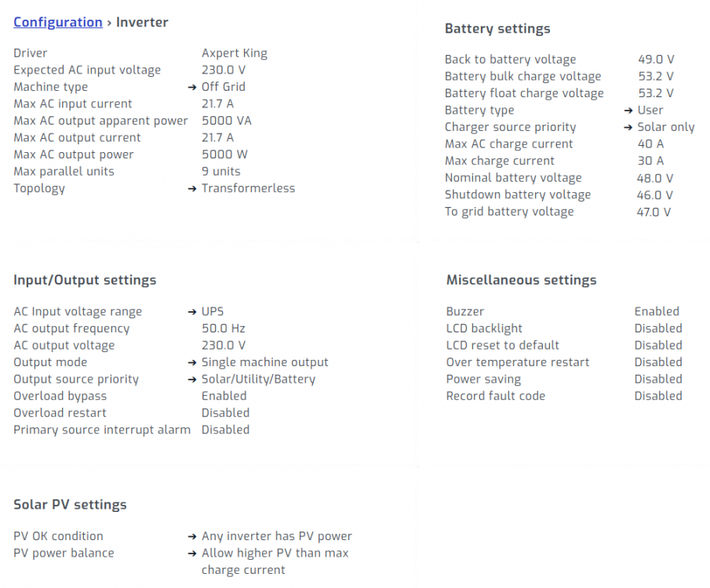Open the Configuration breadcrumb link
The image size is (710, 588).
click(x=58, y=22)
